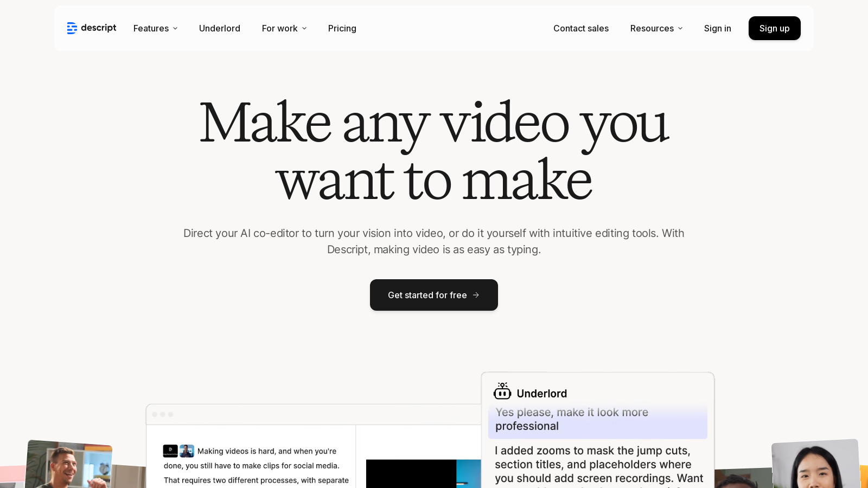Open the Pricing page
This screenshot has height=488, width=868.
pos(342,28)
